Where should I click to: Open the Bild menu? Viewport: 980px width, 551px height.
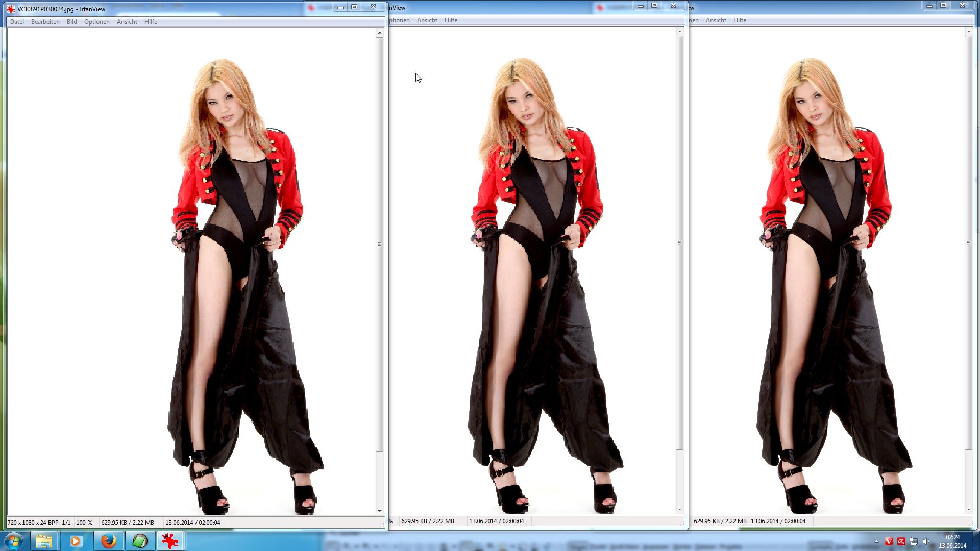pos(72,22)
